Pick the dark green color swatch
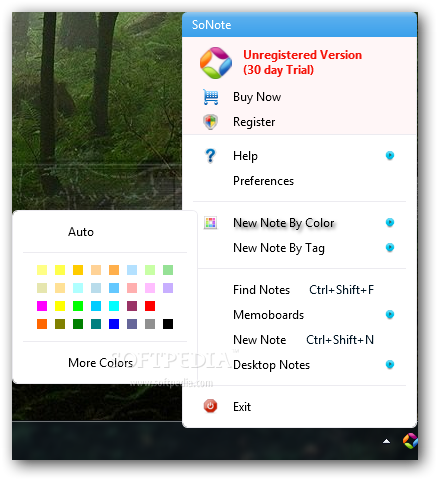Screen dimensions: 438x480 (78, 324)
